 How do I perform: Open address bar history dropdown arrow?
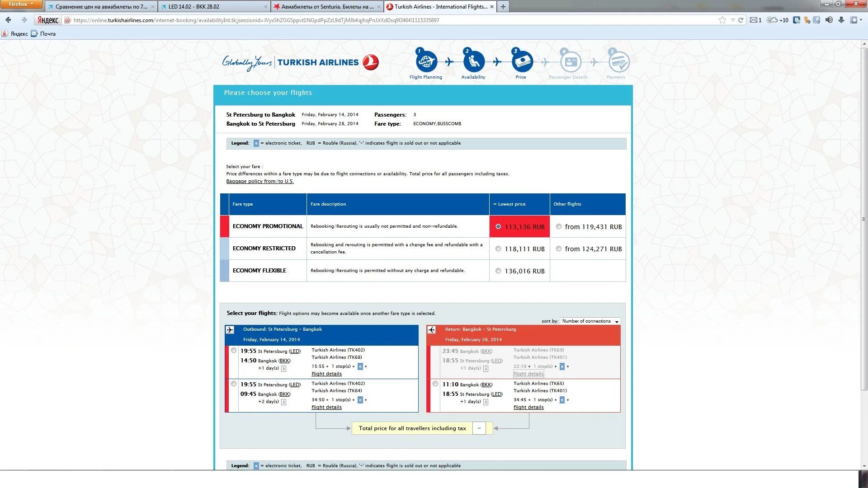pos(732,20)
